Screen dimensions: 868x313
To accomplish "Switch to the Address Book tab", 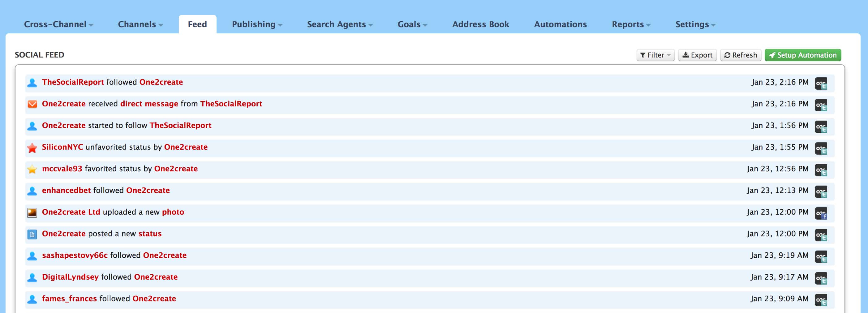I will [x=480, y=24].
